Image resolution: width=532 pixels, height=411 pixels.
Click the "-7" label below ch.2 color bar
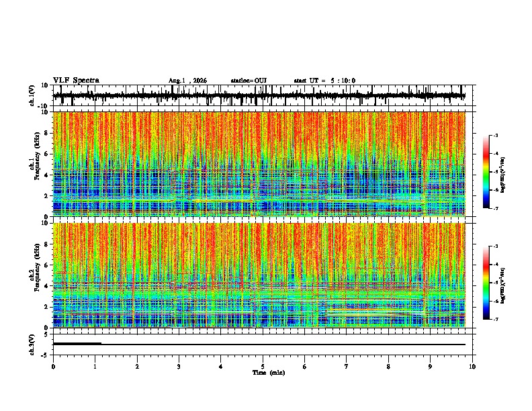point(495,320)
